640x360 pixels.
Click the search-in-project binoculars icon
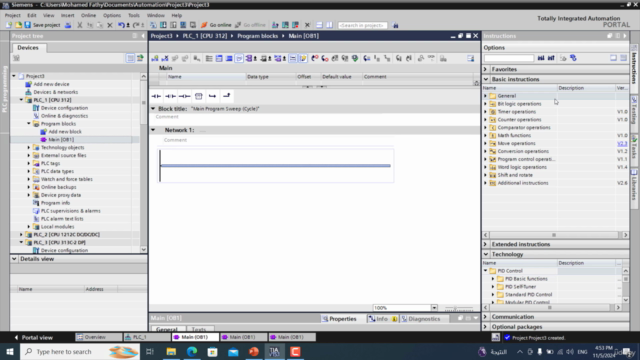point(395,25)
